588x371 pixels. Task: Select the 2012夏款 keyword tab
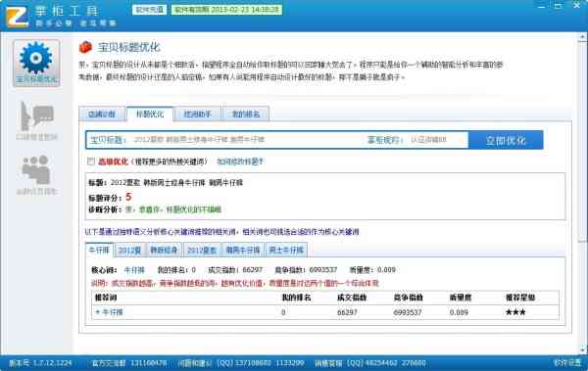202,251
